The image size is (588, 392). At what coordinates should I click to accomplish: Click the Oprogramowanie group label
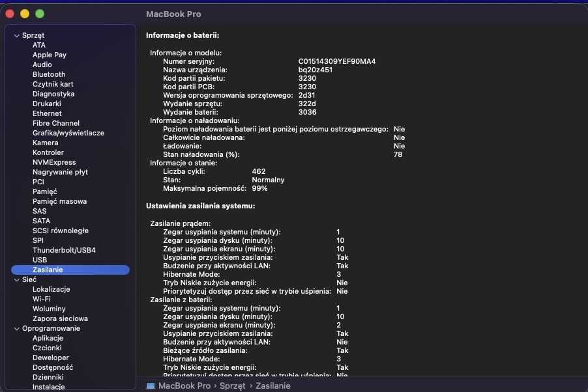(51, 328)
